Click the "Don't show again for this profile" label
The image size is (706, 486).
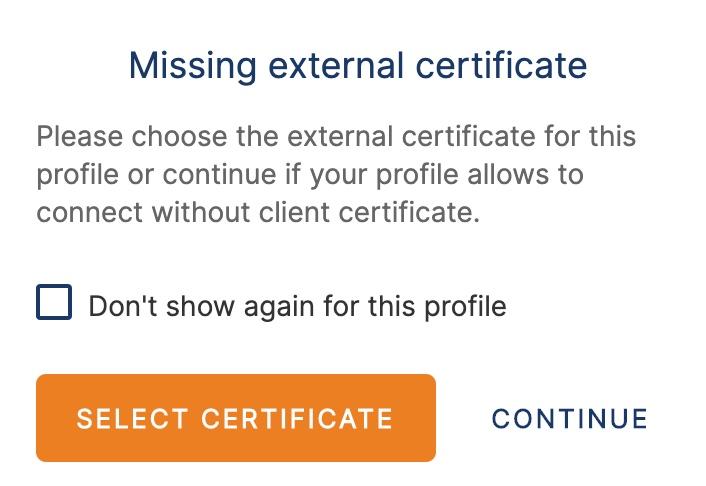[x=297, y=306]
